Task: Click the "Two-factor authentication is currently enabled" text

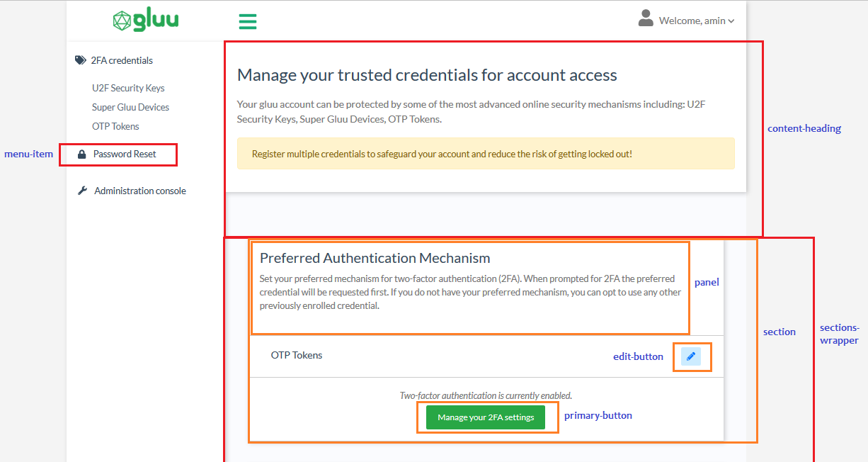Action: (486, 395)
